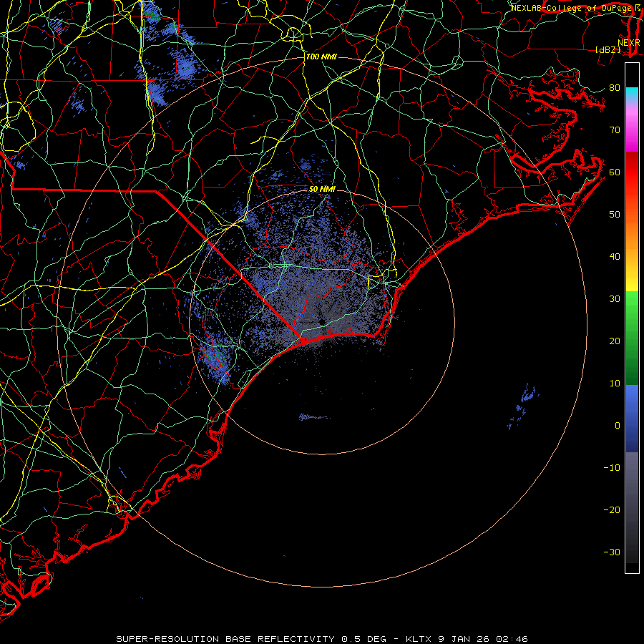The height and width of the screenshot is (644, 644).
Task: Click the small offshore echo streak south of radar
Action: 314,417
